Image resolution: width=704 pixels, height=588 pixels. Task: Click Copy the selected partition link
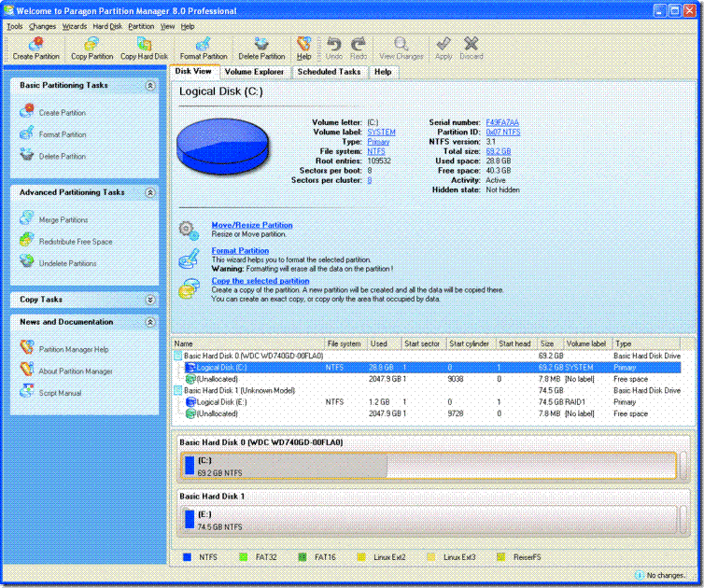click(x=260, y=281)
